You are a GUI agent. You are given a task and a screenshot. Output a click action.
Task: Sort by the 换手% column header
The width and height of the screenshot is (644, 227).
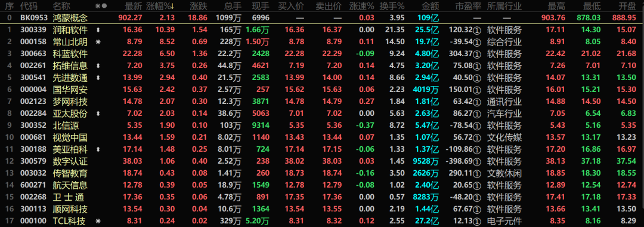392,6
